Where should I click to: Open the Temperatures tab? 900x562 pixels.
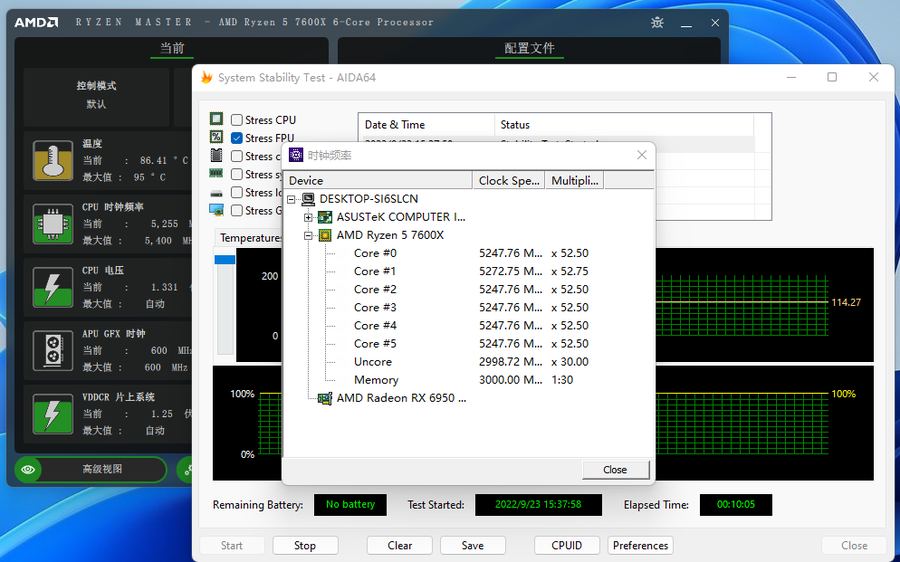[x=250, y=238]
